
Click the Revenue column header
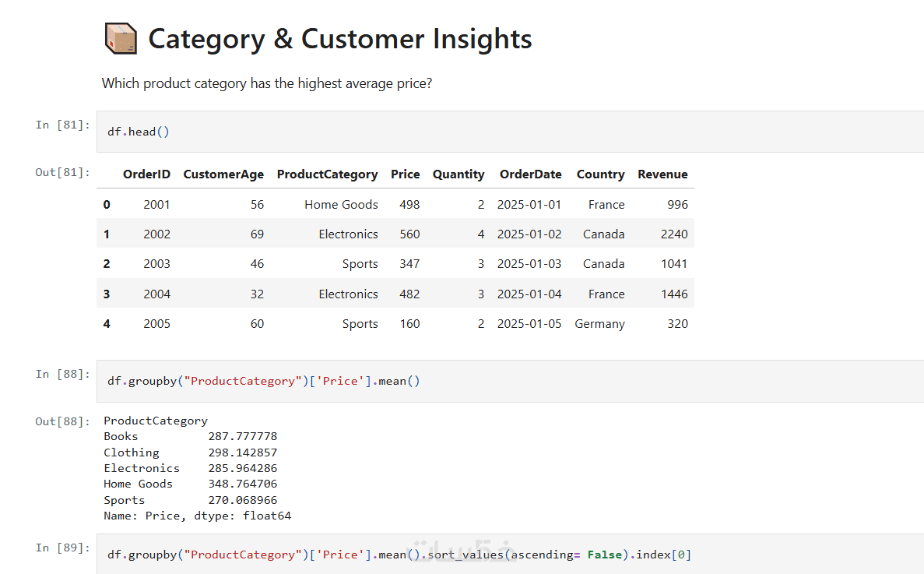click(662, 174)
